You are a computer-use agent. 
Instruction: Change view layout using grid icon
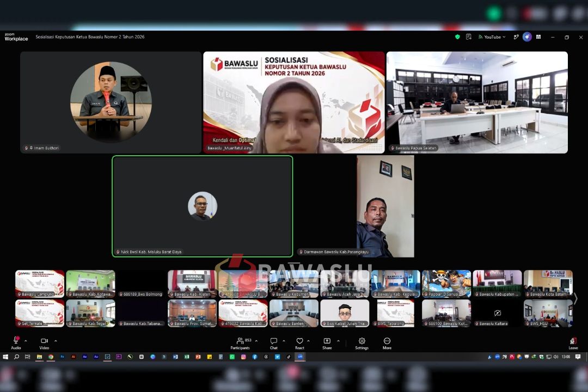coord(538,37)
